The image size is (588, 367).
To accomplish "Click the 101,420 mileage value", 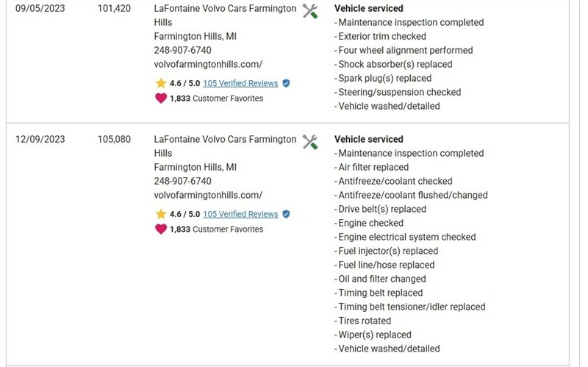I will coord(114,9).
